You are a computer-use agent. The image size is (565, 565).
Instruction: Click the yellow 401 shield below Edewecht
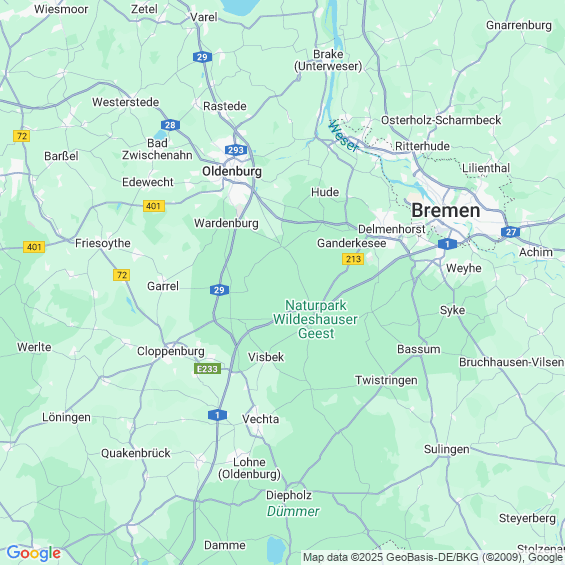[154, 206]
